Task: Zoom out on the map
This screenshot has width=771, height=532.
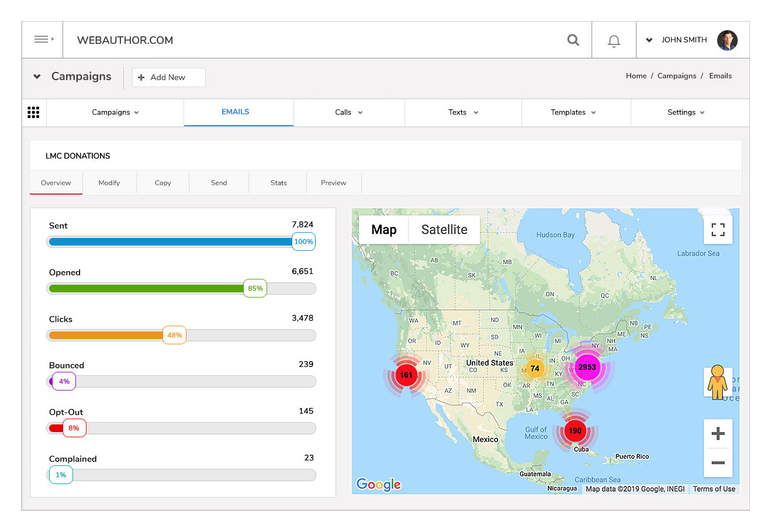Action: coord(718,462)
